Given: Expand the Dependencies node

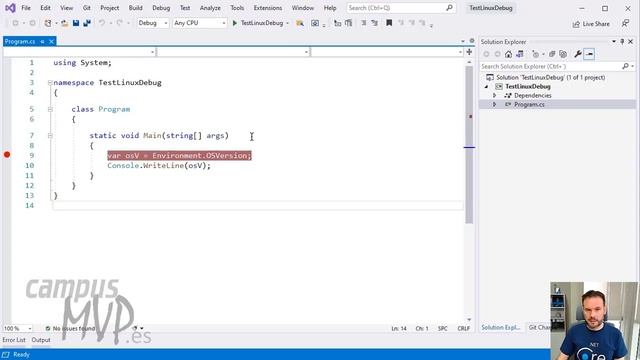Looking at the screenshot, I should [x=494, y=96].
